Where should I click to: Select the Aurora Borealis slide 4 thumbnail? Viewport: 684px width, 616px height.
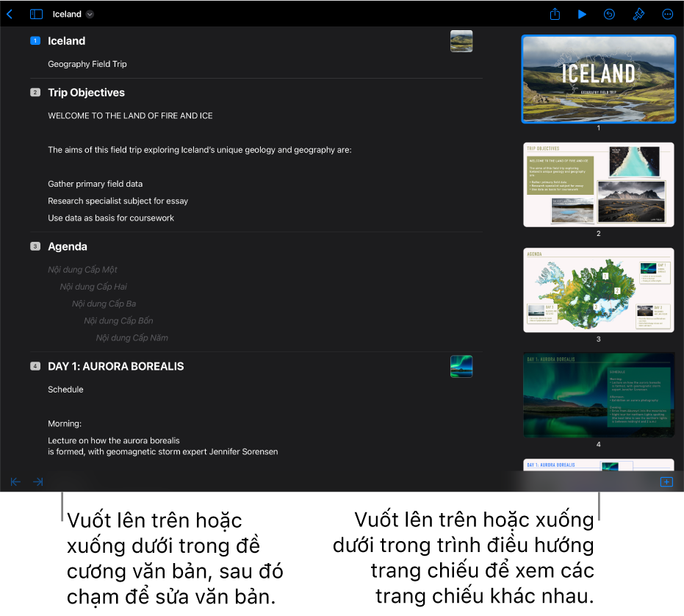pyautogui.click(x=599, y=395)
